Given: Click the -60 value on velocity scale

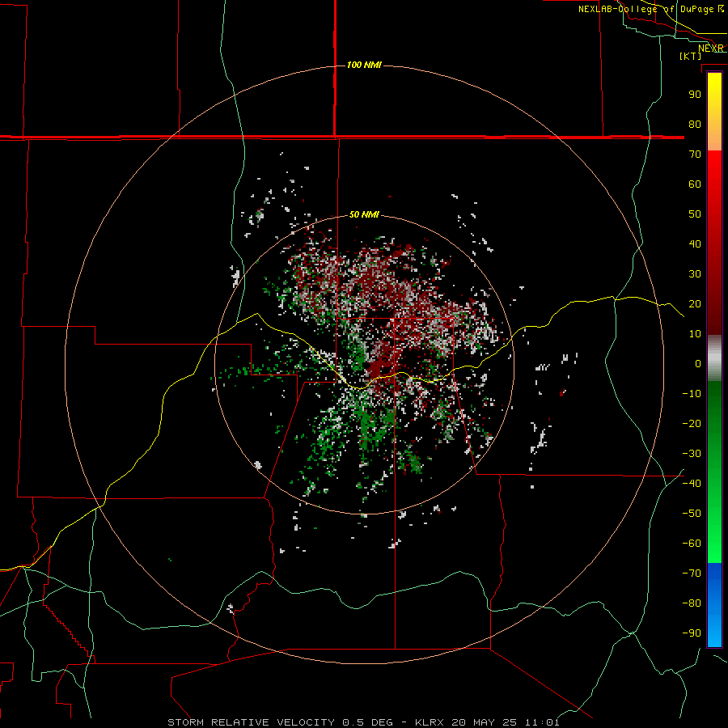Looking at the screenshot, I should [x=692, y=544].
